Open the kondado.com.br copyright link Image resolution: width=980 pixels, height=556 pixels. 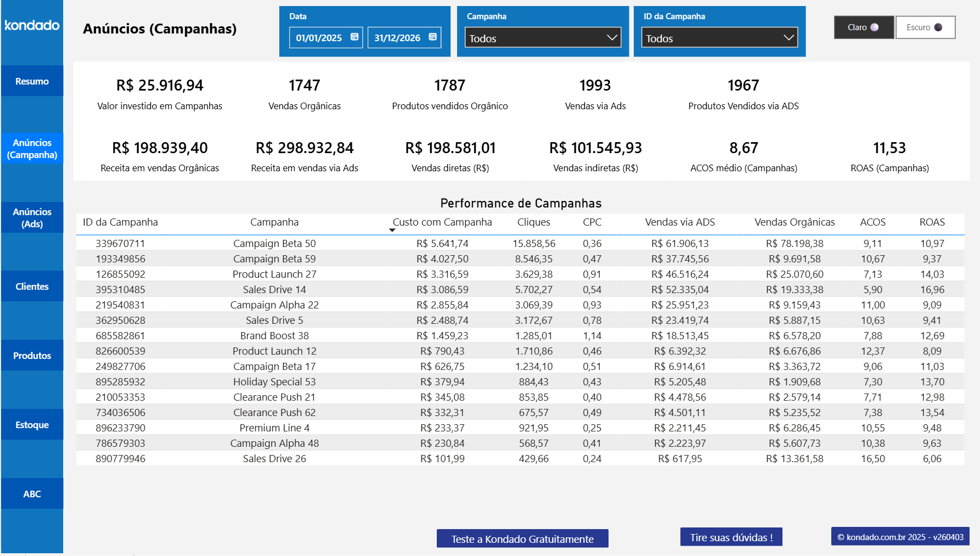[899, 538]
